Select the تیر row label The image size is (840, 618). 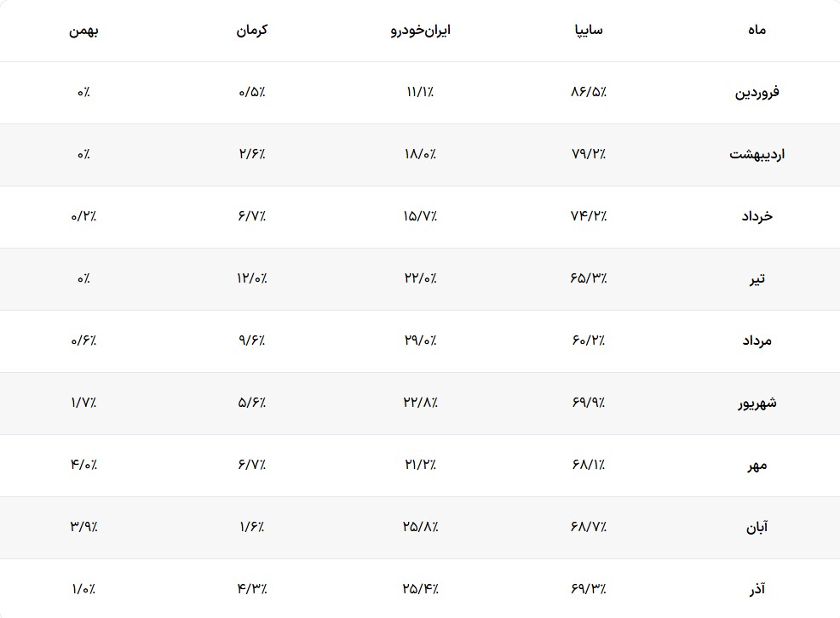(x=757, y=279)
